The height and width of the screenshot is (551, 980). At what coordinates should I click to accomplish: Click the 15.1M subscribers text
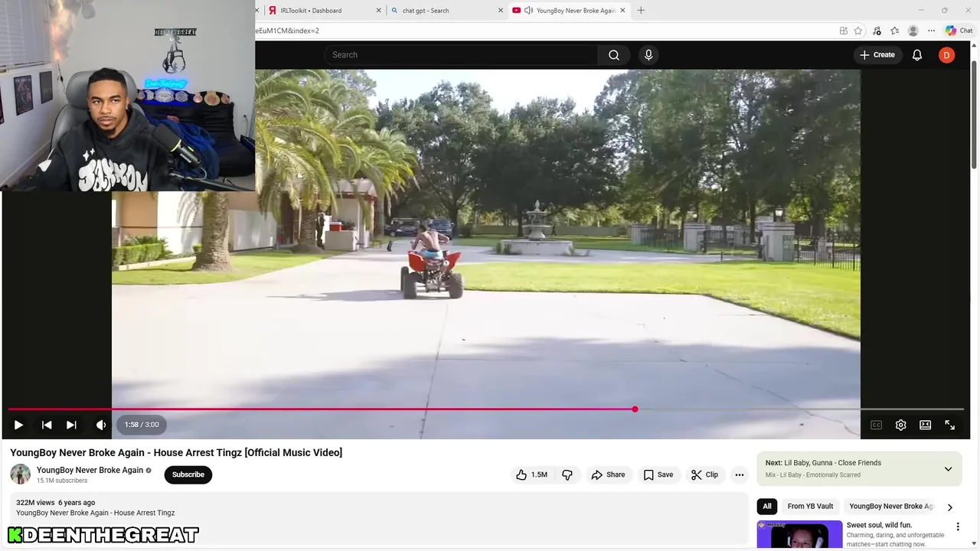coord(62,481)
